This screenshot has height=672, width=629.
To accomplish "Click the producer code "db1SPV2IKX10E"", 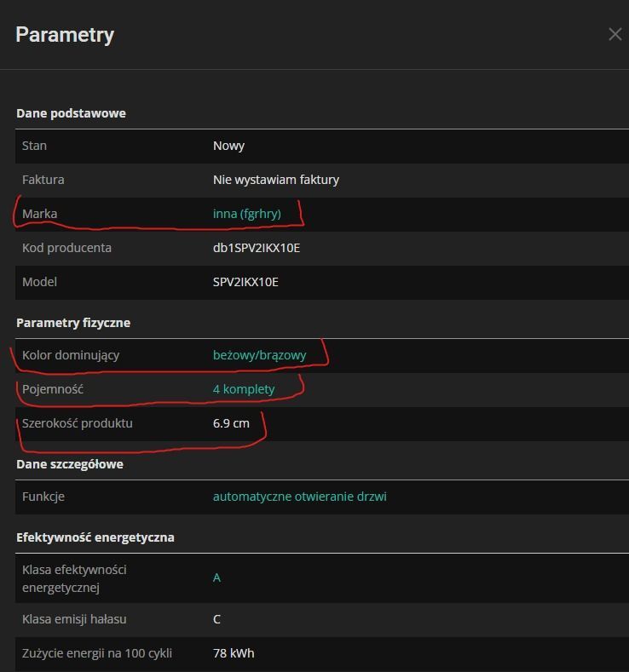I will pos(257,248).
